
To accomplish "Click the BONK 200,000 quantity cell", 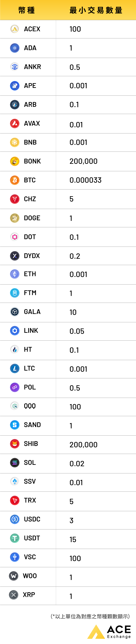I will tap(83, 161).
